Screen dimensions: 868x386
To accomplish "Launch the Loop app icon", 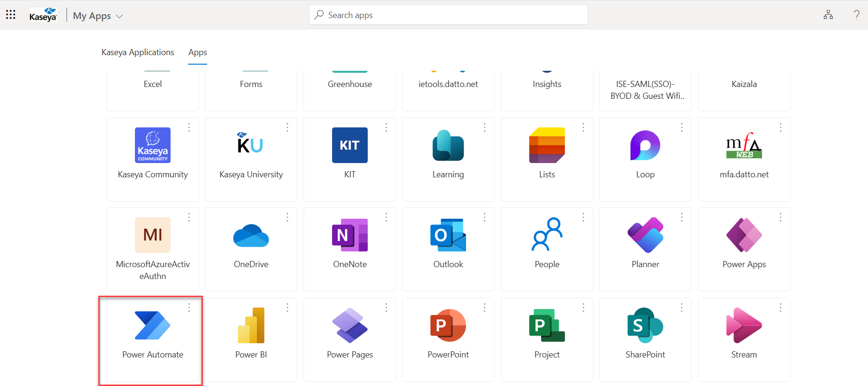I will 645,145.
